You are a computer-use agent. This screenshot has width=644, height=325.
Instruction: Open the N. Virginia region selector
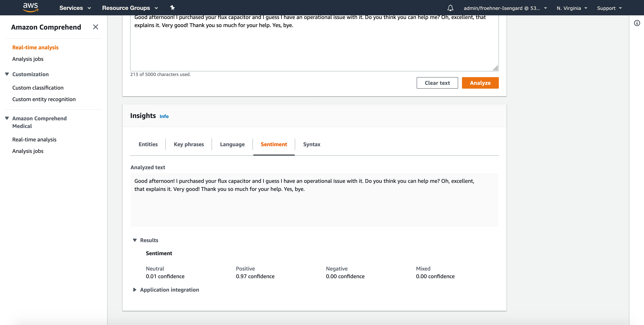572,8
